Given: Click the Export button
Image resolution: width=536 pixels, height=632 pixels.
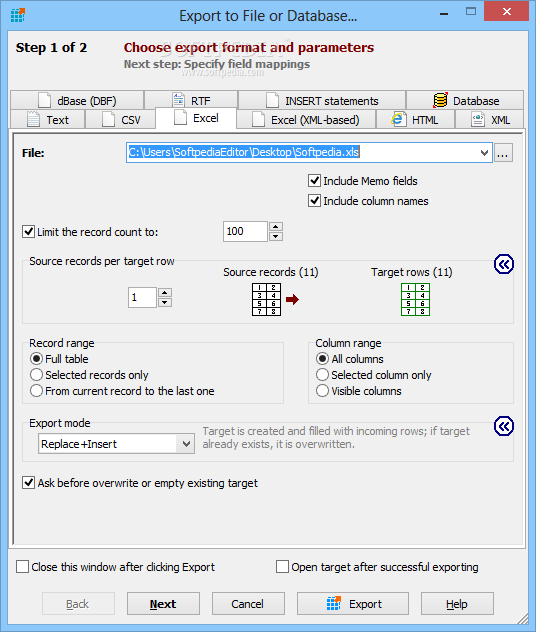Looking at the screenshot, I should tap(353, 603).
